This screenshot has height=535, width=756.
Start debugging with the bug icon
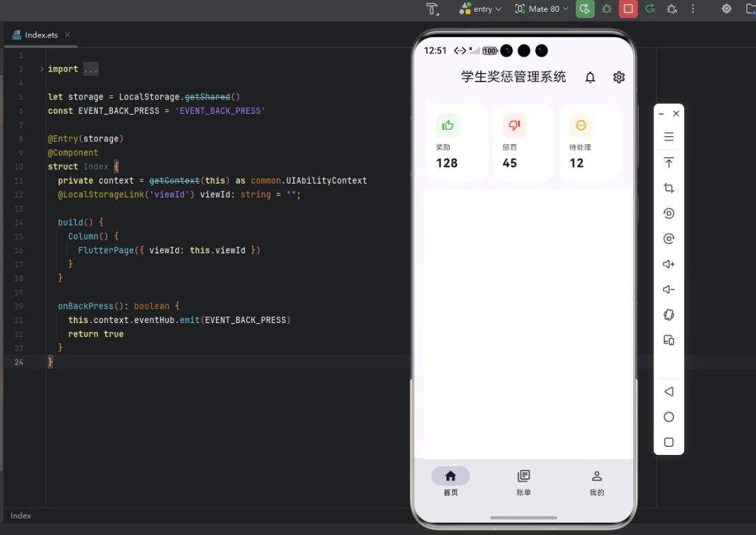click(607, 9)
